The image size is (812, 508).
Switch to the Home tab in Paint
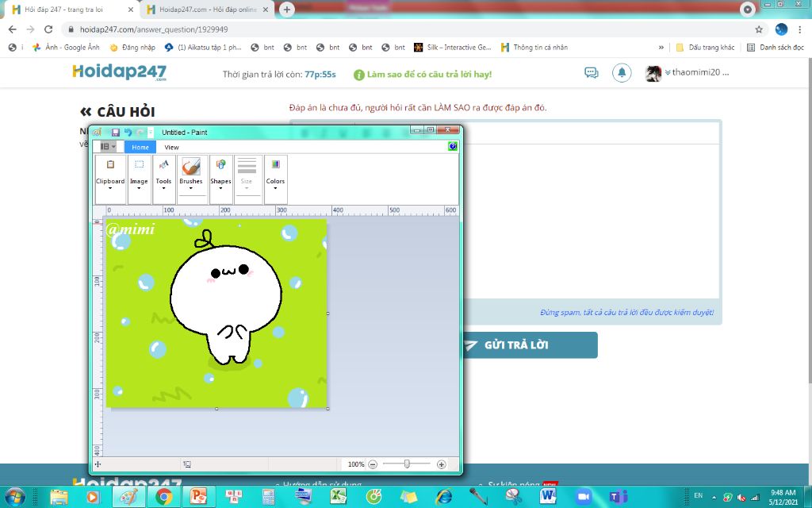(140, 147)
